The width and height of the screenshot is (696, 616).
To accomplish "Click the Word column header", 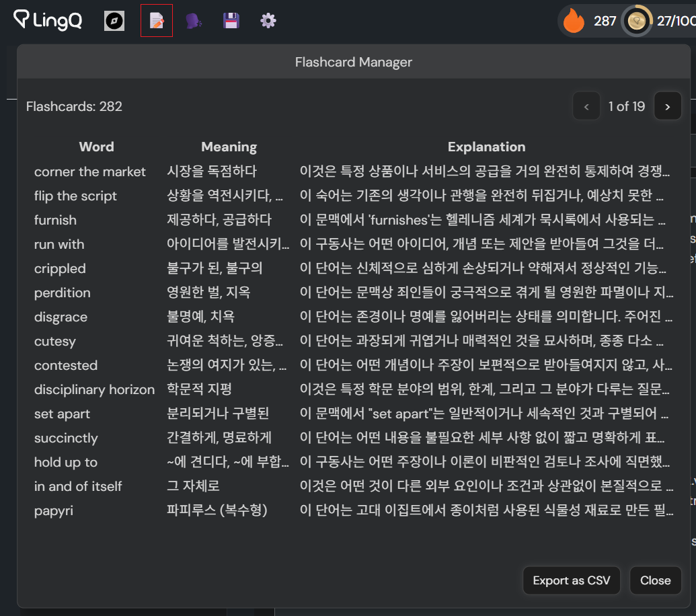I will pos(96,147).
